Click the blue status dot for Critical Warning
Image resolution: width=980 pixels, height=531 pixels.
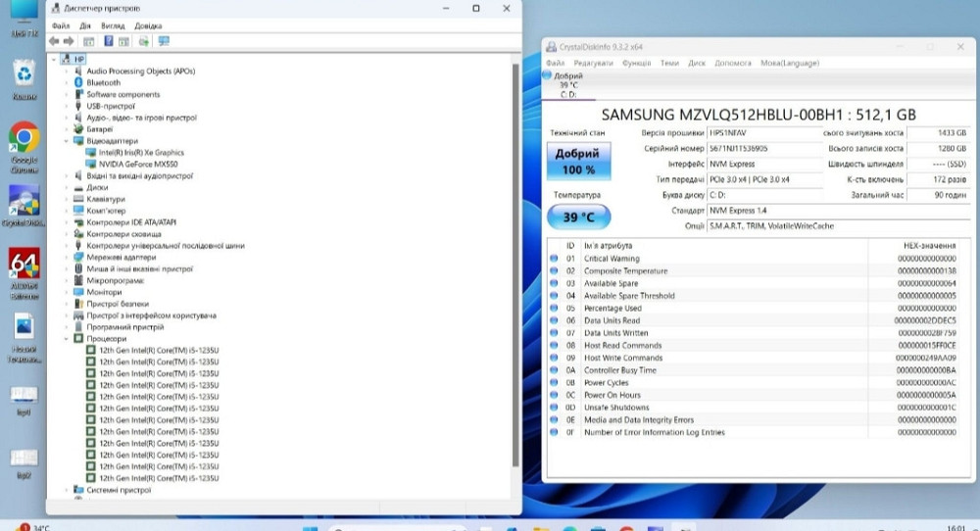(x=554, y=259)
